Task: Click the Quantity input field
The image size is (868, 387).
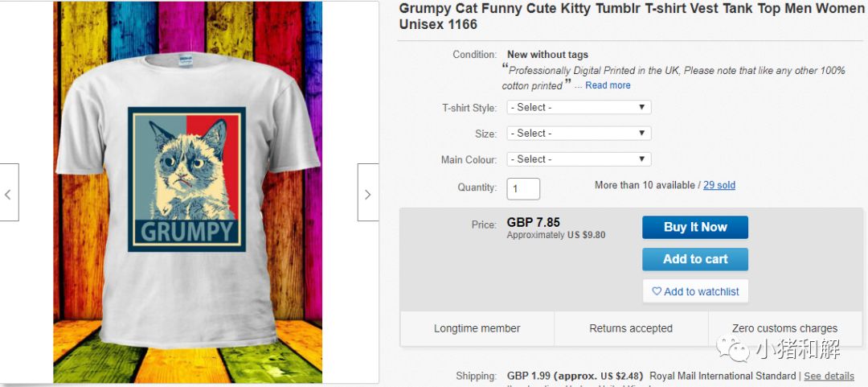Action: pyautogui.click(x=523, y=188)
